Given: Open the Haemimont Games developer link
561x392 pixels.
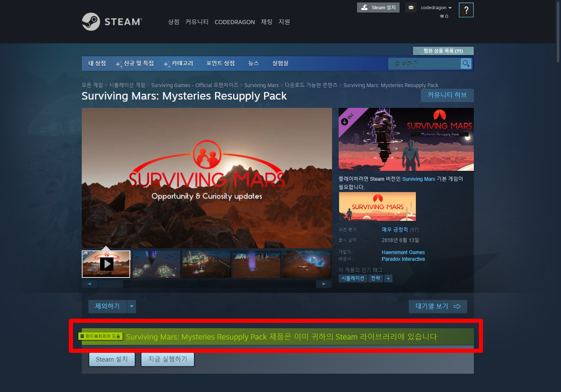Looking at the screenshot, I should (403, 252).
